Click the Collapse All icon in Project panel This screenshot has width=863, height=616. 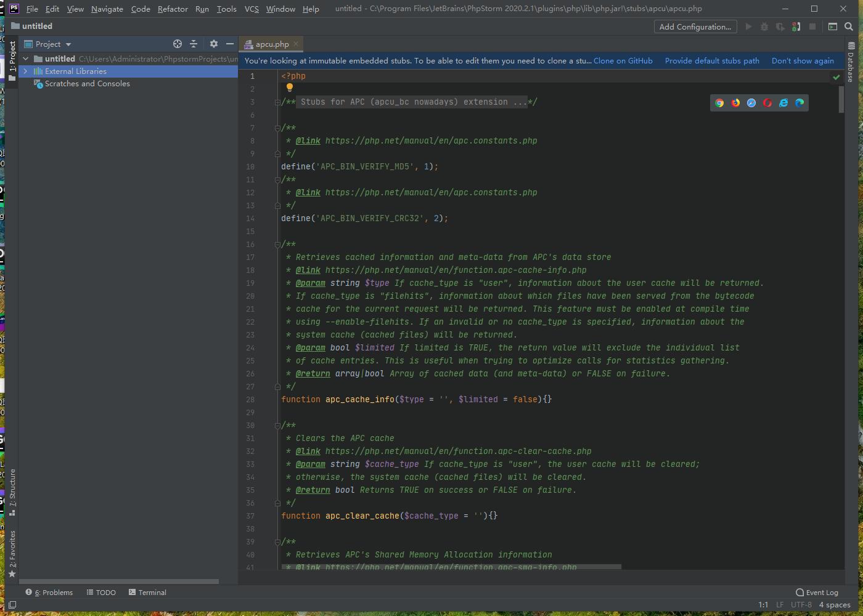pos(194,44)
